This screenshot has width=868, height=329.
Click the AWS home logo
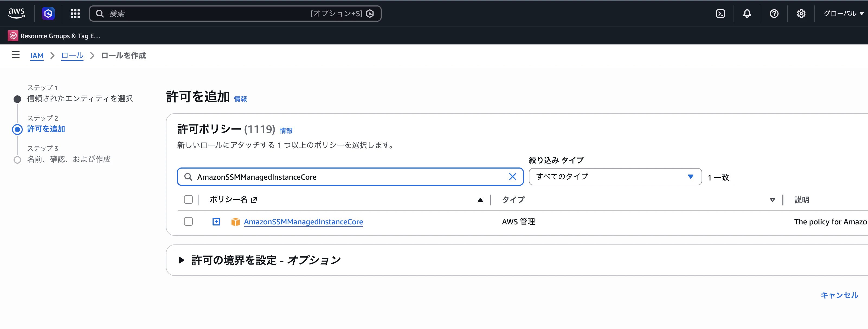coord(16,13)
